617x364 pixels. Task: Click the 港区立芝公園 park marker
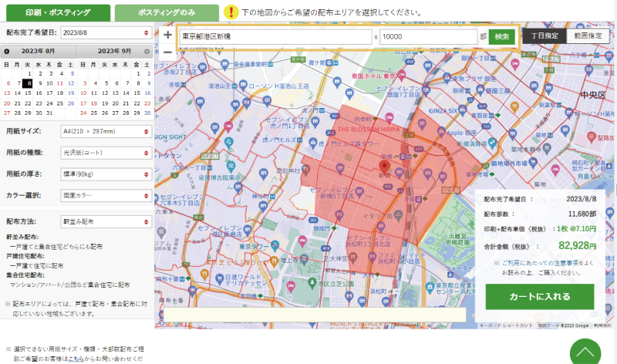pyautogui.click(x=312, y=282)
